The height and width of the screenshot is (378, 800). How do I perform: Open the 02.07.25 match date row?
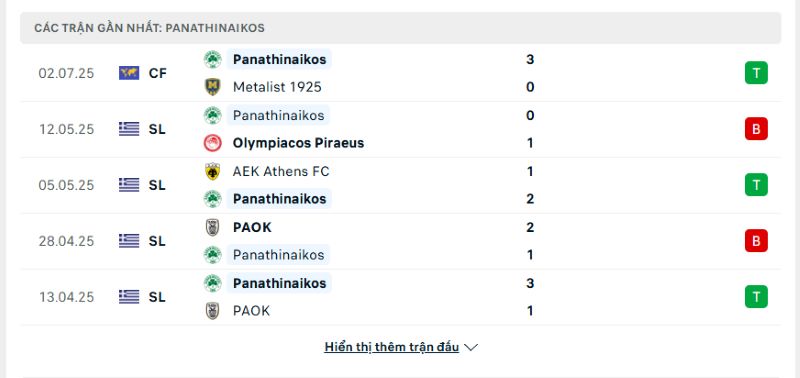tap(401, 73)
